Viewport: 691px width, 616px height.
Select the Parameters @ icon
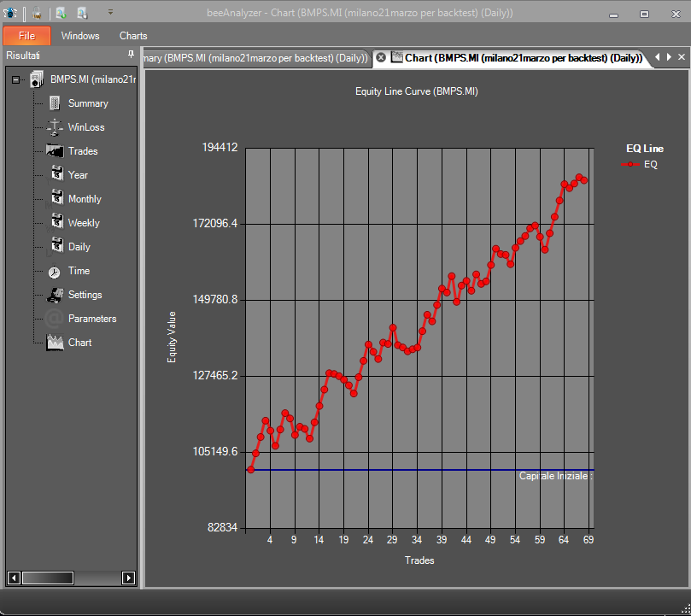point(54,319)
